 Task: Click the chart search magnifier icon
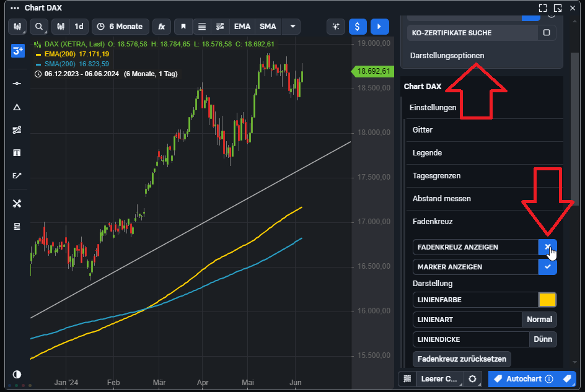(x=39, y=27)
